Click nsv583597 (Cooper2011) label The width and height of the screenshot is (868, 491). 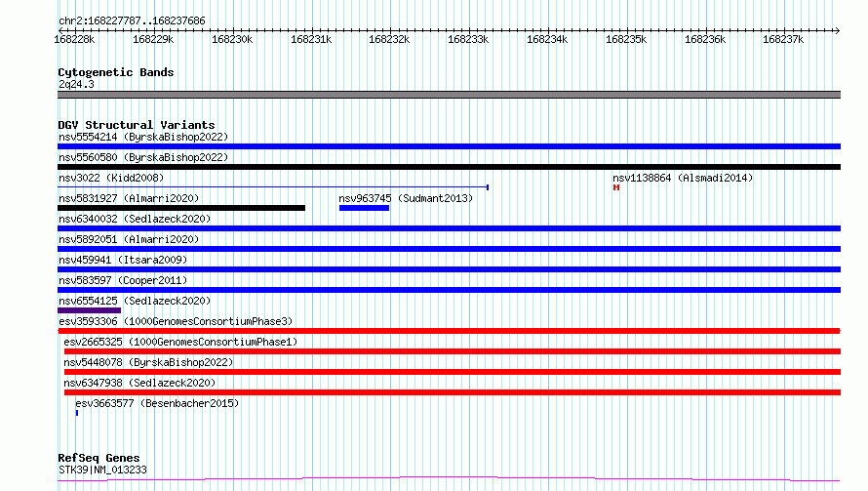pyautogui.click(x=123, y=280)
